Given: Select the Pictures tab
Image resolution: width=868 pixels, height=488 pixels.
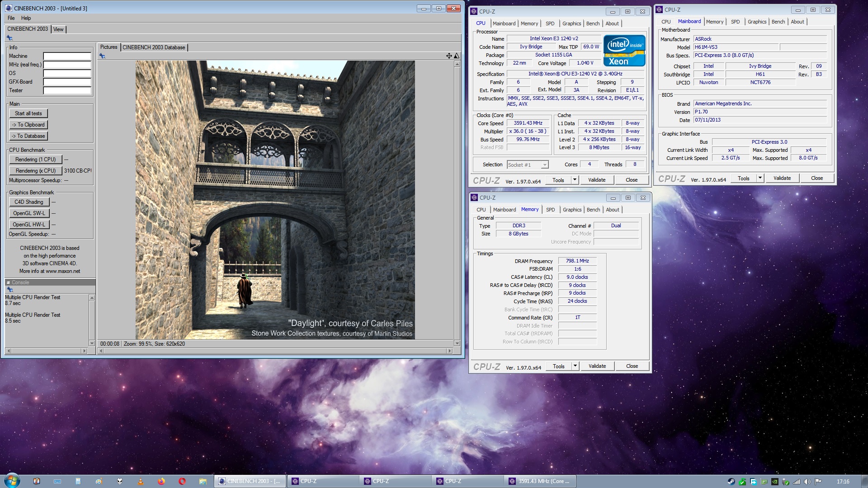Looking at the screenshot, I should point(108,47).
